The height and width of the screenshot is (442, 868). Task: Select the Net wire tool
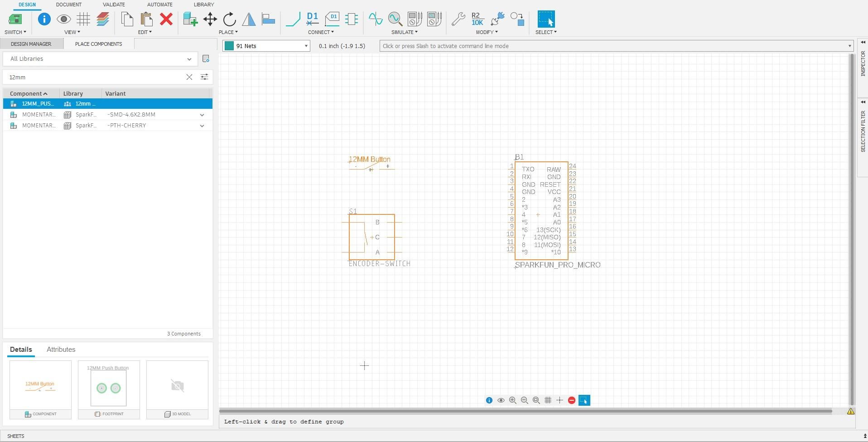(x=293, y=19)
